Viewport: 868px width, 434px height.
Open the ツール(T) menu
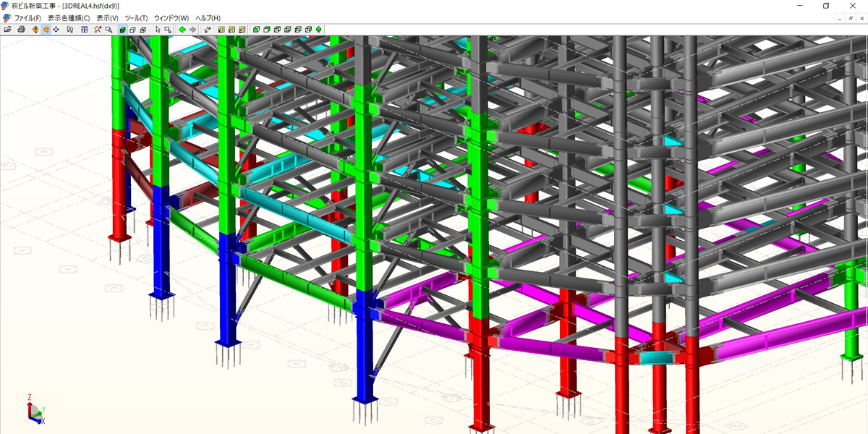click(136, 18)
